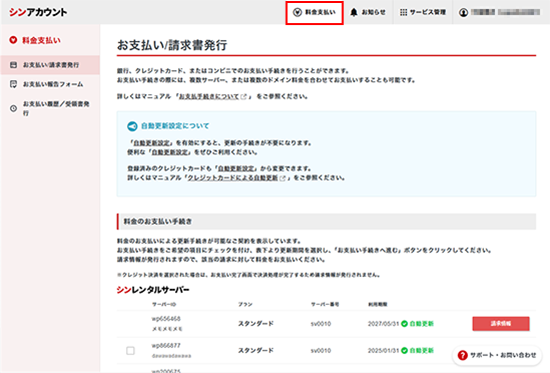Click the お支払い/請求書発行 sidebar icon
This screenshot has height=373, width=550.
(x=13, y=65)
